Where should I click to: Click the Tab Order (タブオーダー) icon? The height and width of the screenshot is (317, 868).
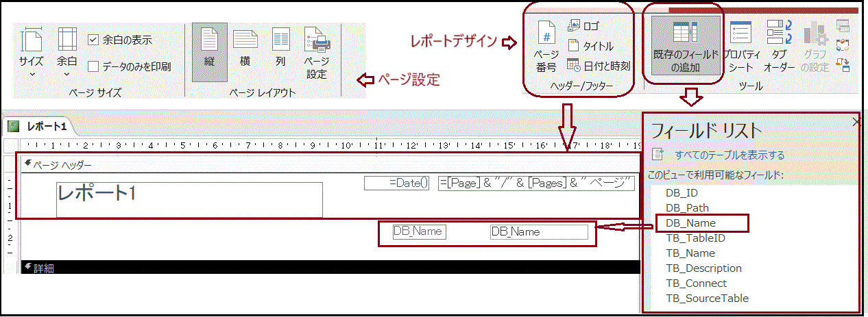pyautogui.click(x=779, y=47)
